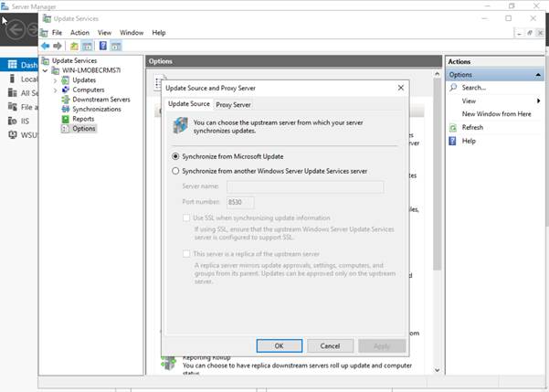Switch to the Proxy Server tab
The image size is (549, 392).
[233, 105]
